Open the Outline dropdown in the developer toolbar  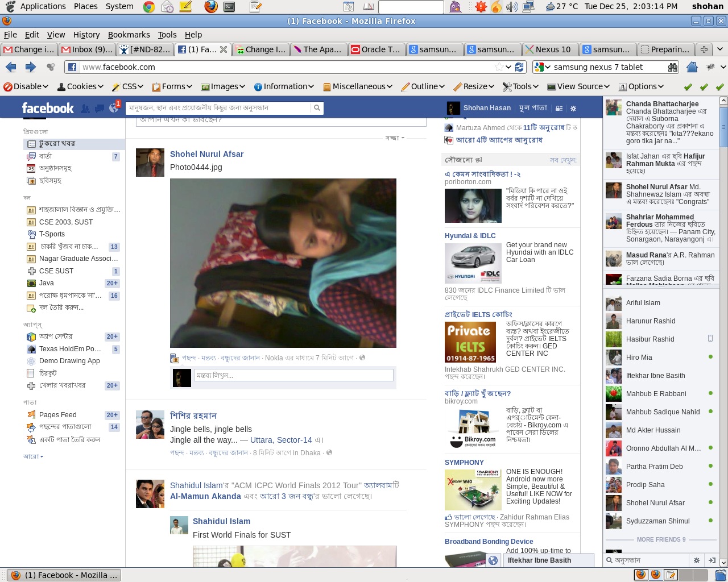tap(423, 86)
